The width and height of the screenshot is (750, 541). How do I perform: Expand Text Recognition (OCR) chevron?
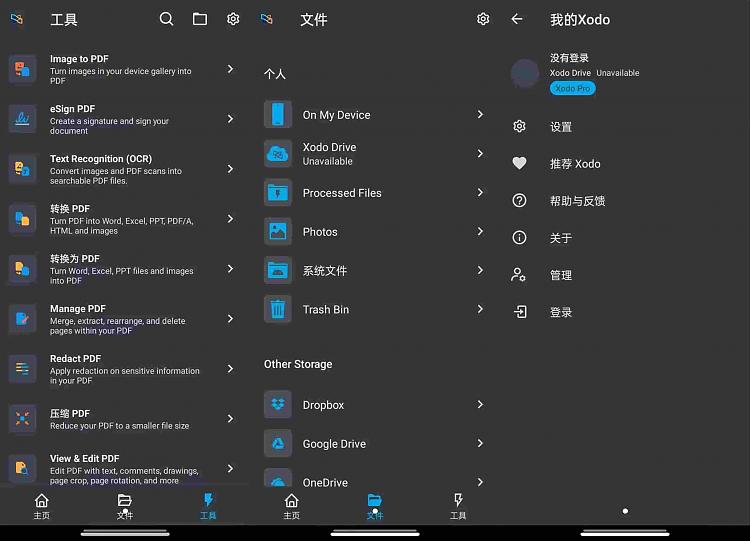tap(231, 169)
